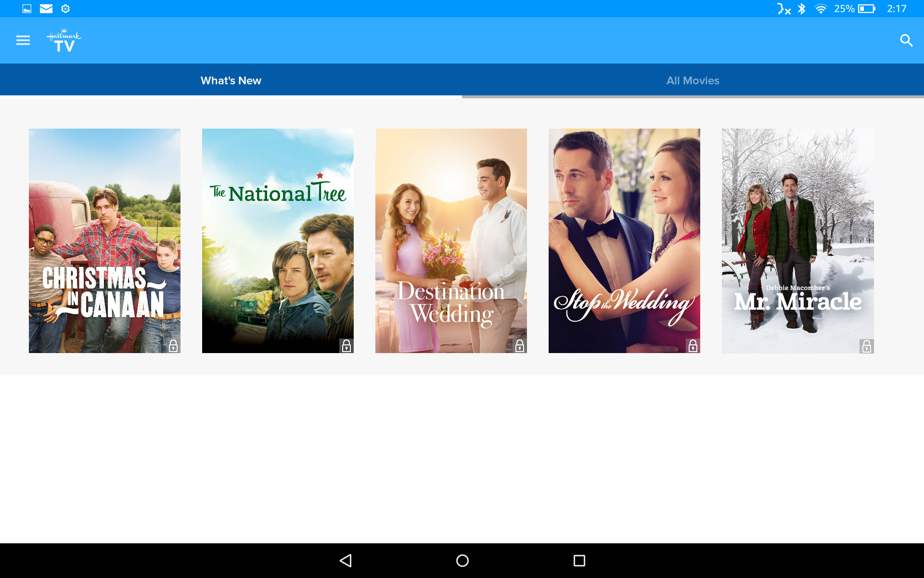Toggle the What's New section filter
This screenshot has height=578, width=924.
point(231,80)
